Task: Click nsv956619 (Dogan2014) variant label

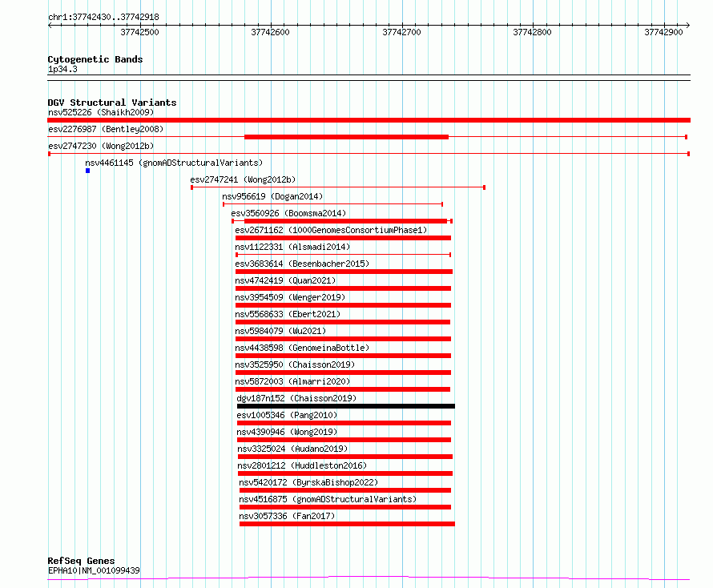Action: (272, 196)
